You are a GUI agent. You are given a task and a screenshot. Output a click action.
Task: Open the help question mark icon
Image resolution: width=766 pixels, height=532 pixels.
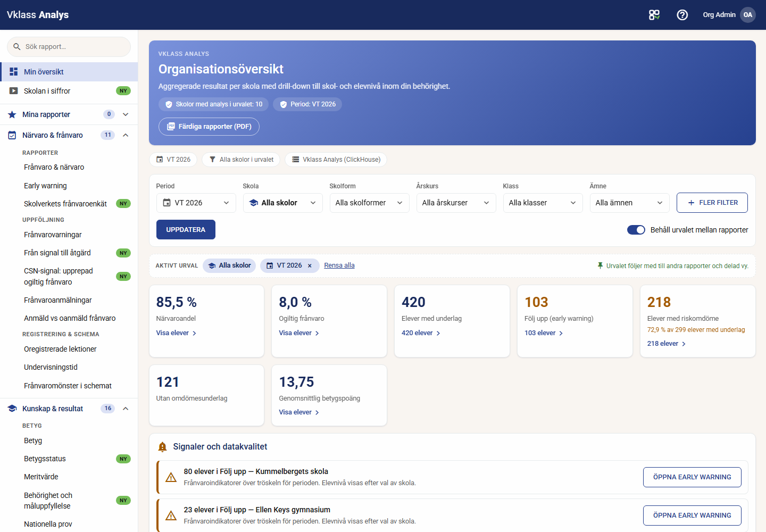click(x=682, y=15)
